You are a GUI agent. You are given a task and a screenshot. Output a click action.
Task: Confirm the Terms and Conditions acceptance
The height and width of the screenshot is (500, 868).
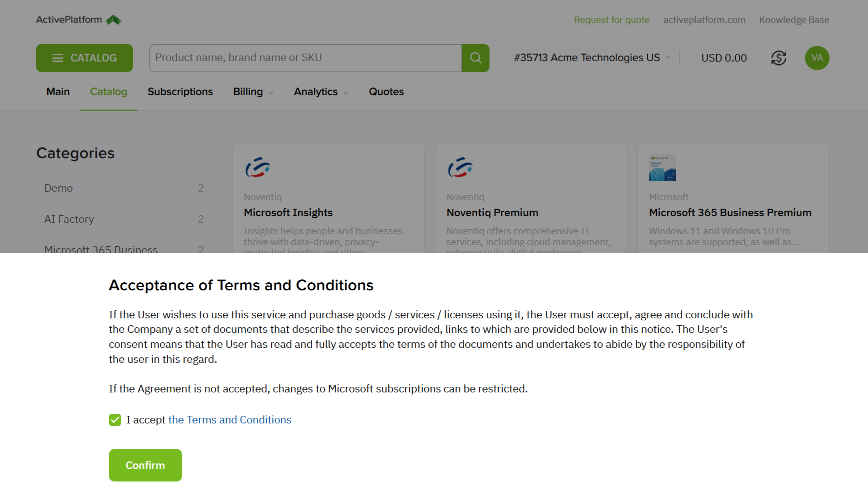(145, 465)
